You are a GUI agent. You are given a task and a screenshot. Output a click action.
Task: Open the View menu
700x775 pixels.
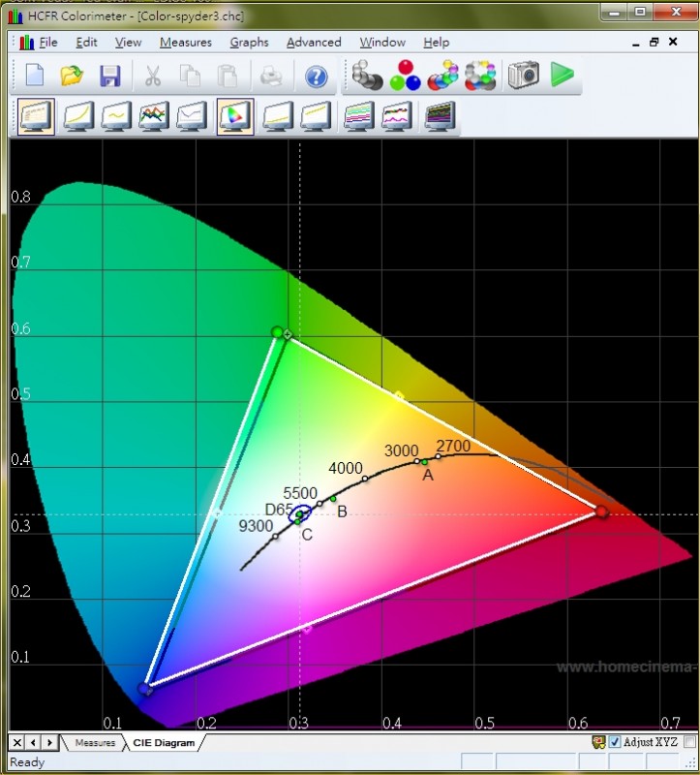(x=128, y=43)
